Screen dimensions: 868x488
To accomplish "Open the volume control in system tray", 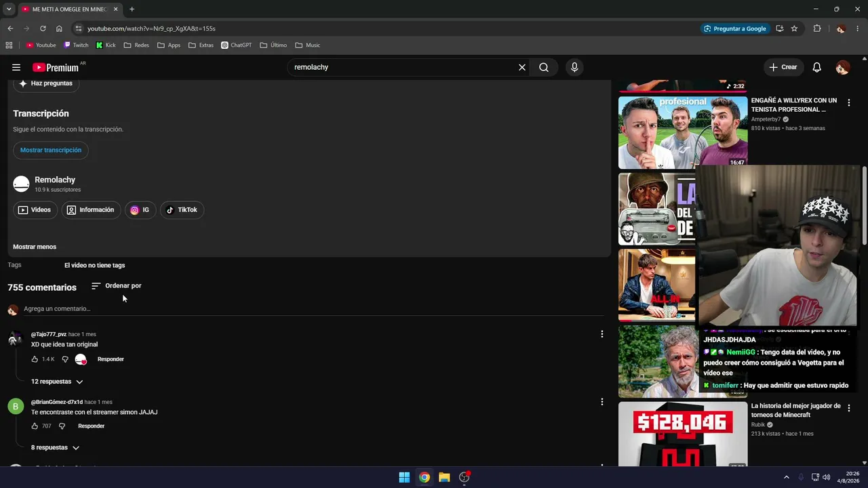I will [826, 477].
